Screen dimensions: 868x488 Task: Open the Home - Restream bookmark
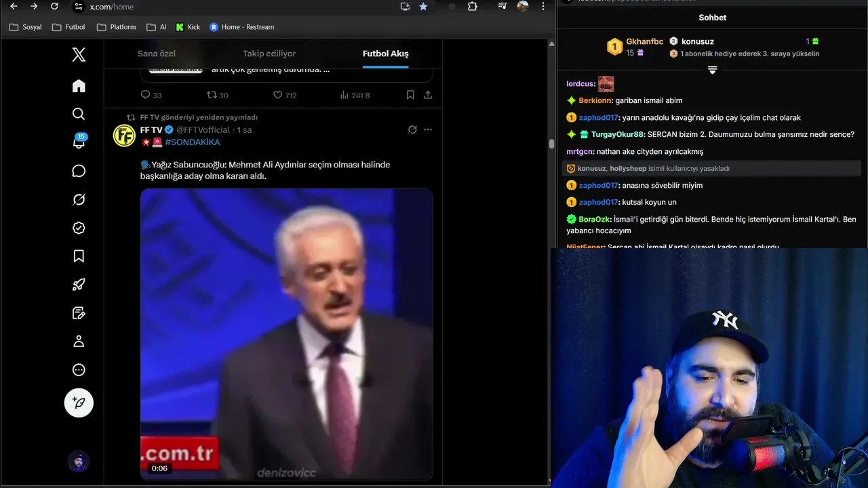pyautogui.click(x=241, y=27)
